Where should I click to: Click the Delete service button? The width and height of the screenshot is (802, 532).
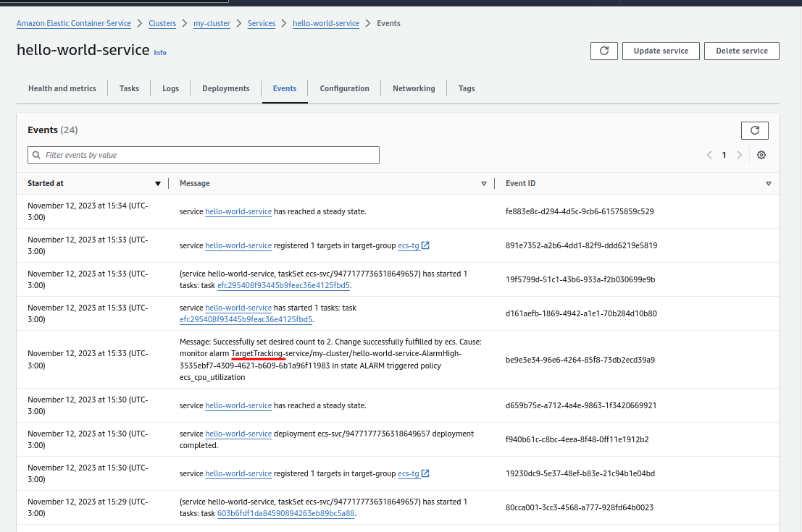741,51
